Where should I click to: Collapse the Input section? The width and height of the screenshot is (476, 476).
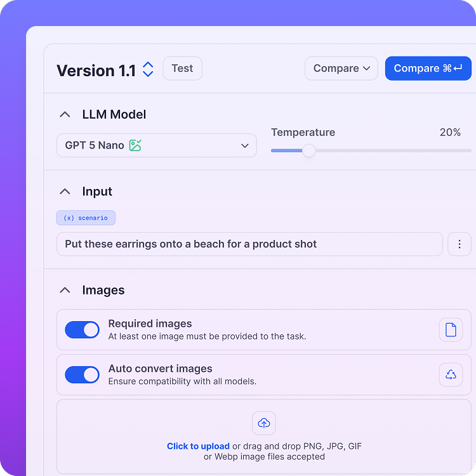pos(65,192)
